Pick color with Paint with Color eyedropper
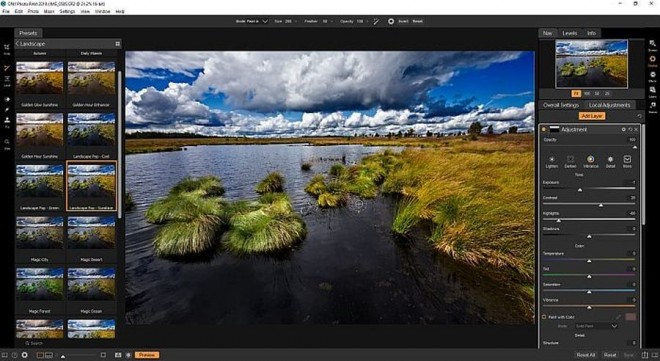 pyautogui.click(x=618, y=317)
